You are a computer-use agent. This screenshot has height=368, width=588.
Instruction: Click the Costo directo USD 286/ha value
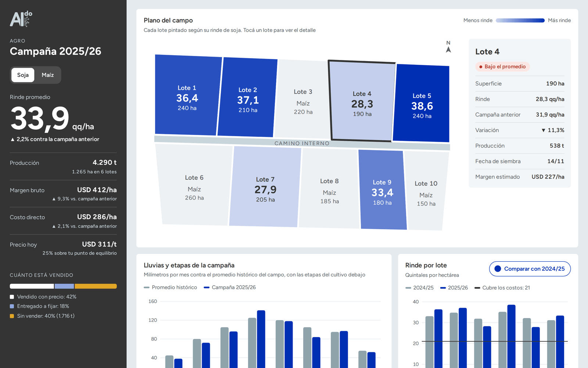[97, 217]
